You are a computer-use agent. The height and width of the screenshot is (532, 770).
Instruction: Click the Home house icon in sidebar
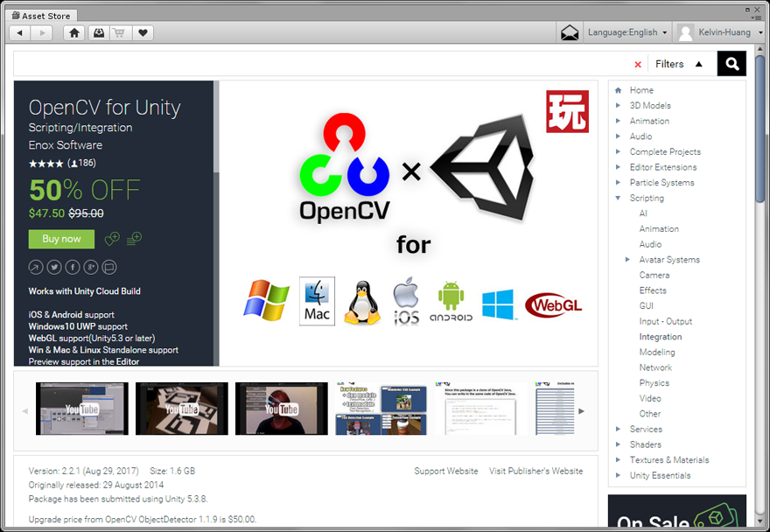(x=619, y=90)
